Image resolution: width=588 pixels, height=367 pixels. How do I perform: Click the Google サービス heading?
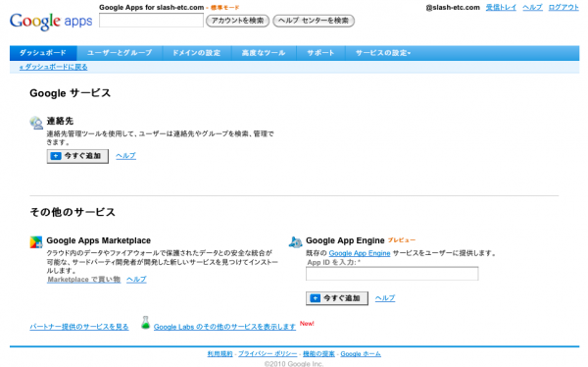[x=71, y=93]
